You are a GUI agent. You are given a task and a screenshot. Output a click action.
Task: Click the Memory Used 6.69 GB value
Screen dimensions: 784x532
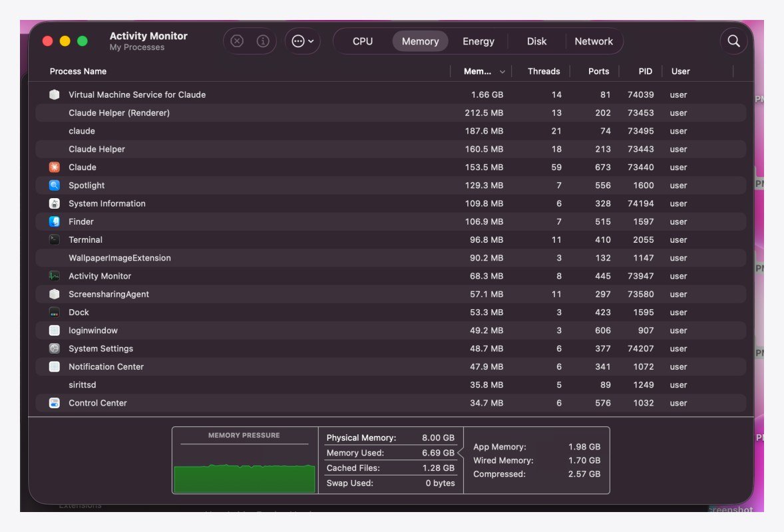coord(438,453)
